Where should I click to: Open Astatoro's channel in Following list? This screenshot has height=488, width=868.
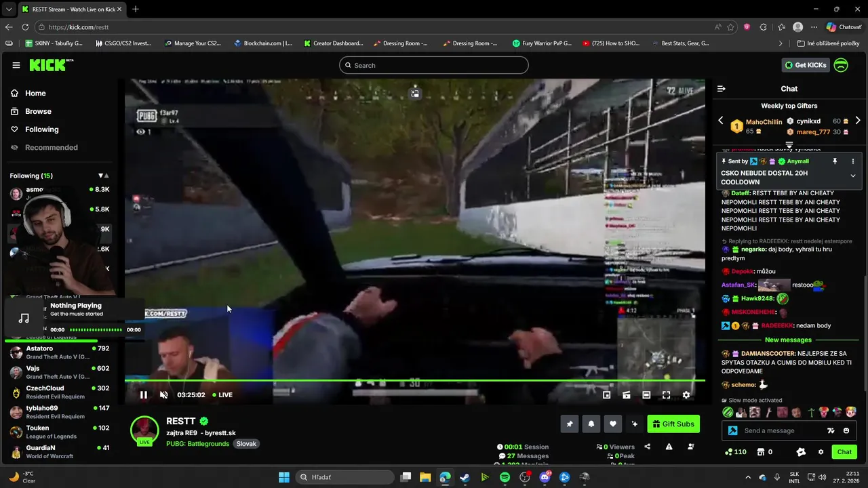pyautogui.click(x=60, y=352)
